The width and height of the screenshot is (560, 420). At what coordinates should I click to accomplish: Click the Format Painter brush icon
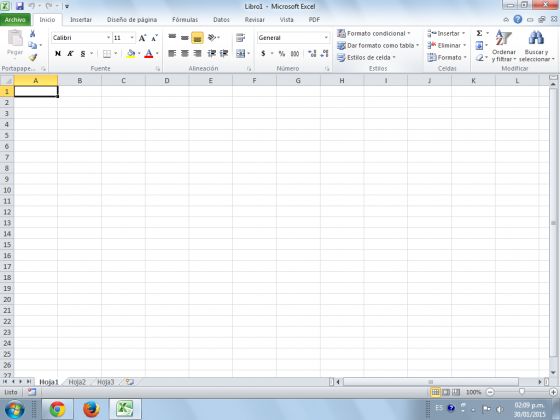pyautogui.click(x=33, y=58)
